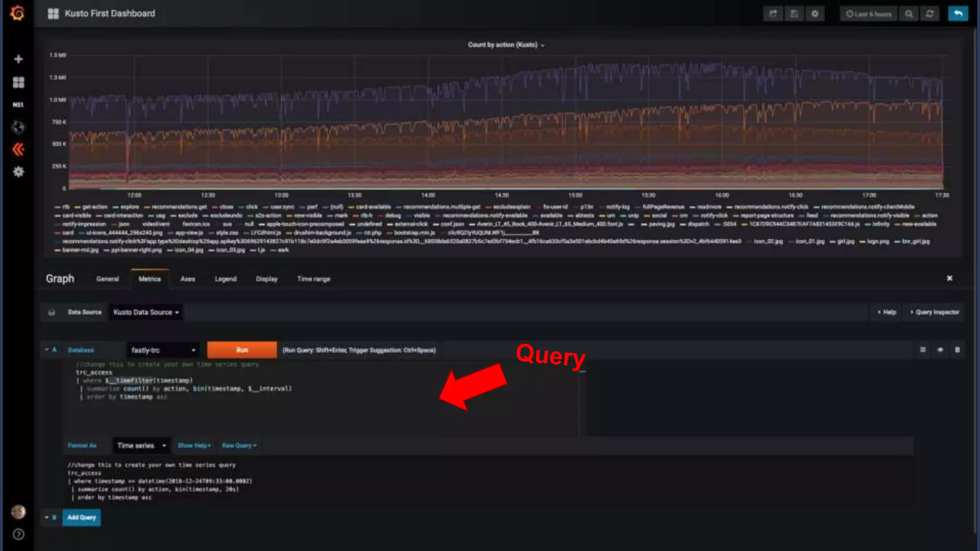Switch to the Legend tab

(x=225, y=279)
